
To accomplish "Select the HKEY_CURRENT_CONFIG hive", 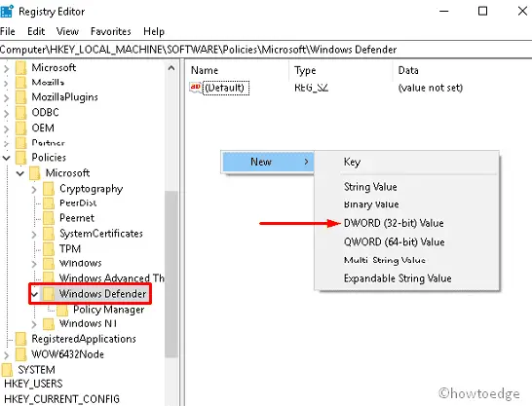I will 61,399.
